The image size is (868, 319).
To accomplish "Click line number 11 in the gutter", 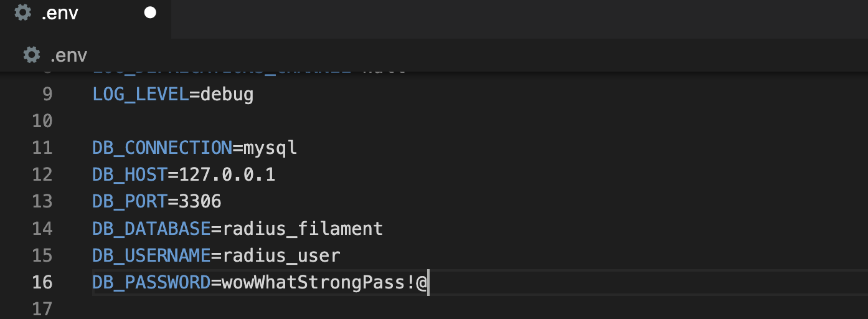I will (42, 148).
